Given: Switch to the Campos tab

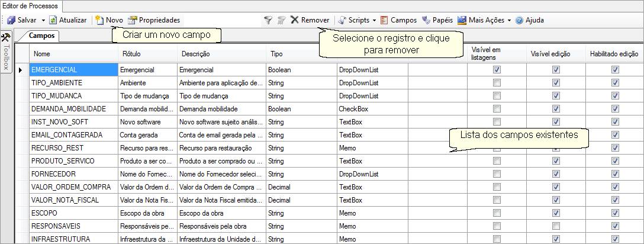Looking at the screenshot, I should [x=41, y=36].
